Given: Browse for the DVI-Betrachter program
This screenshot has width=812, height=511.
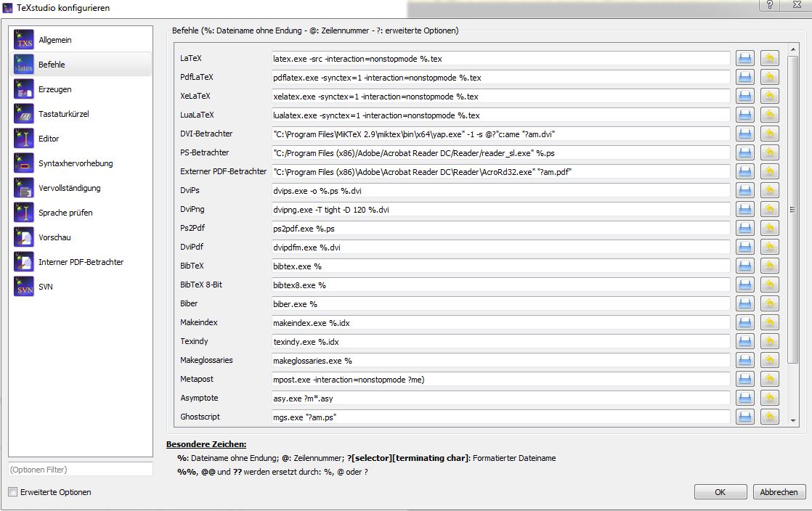Looking at the screenshot, I should 745,134.
